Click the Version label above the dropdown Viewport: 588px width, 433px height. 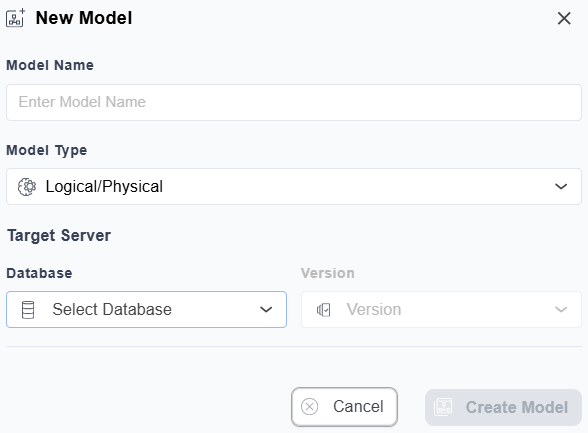tap(327, 273)
